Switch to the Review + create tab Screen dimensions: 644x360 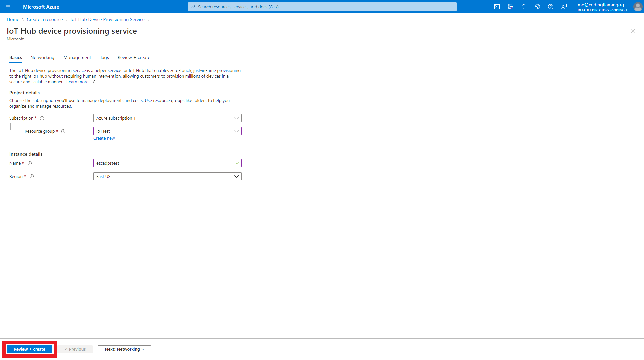pos(134,57)
